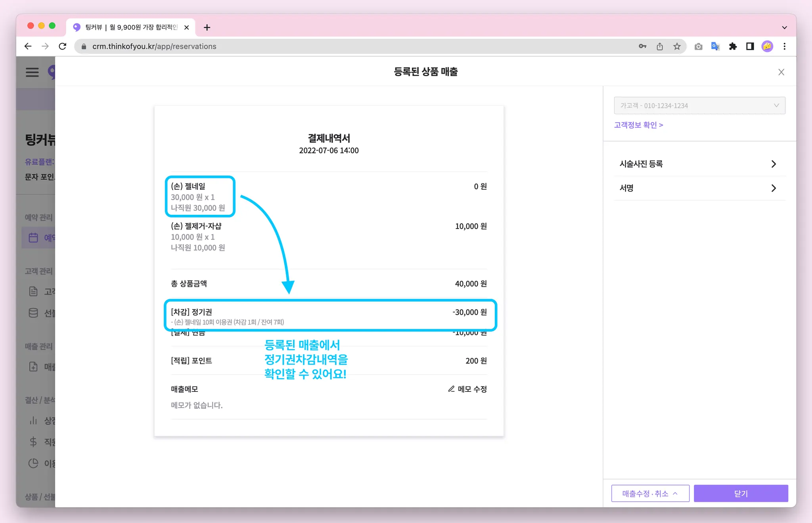Reload the page with refresh icon

point(63,46)
